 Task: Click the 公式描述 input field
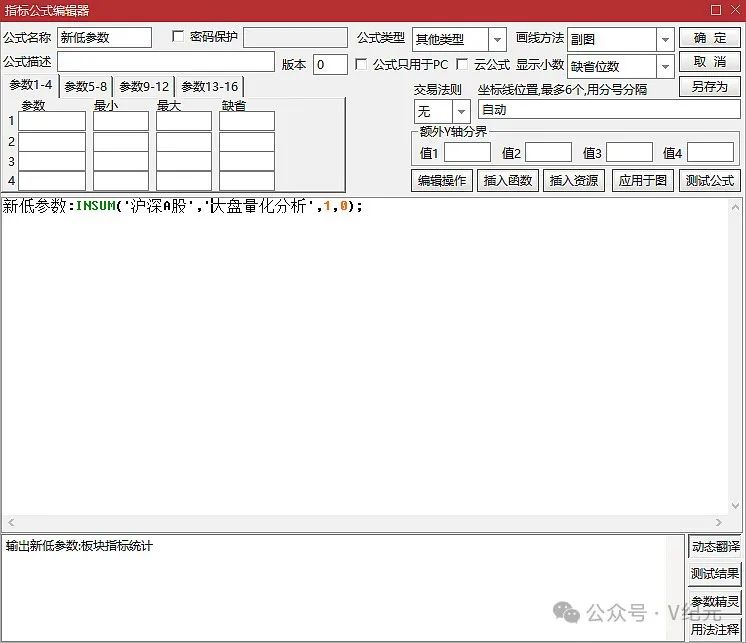click(166, 62)
